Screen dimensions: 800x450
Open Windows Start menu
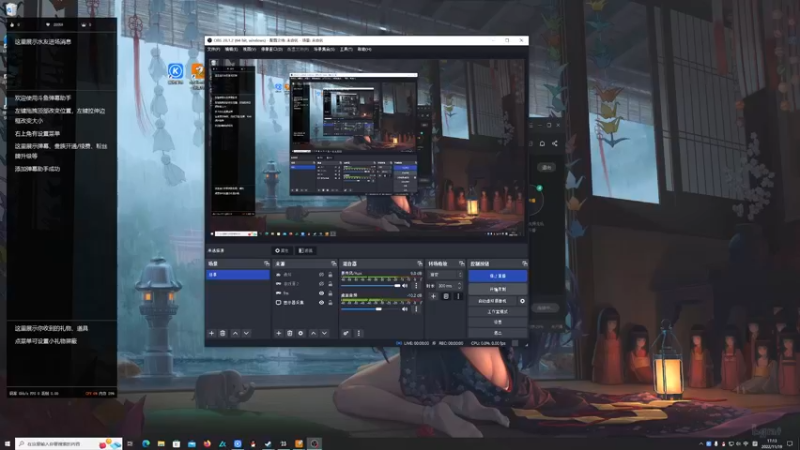[x=7, y=444]
